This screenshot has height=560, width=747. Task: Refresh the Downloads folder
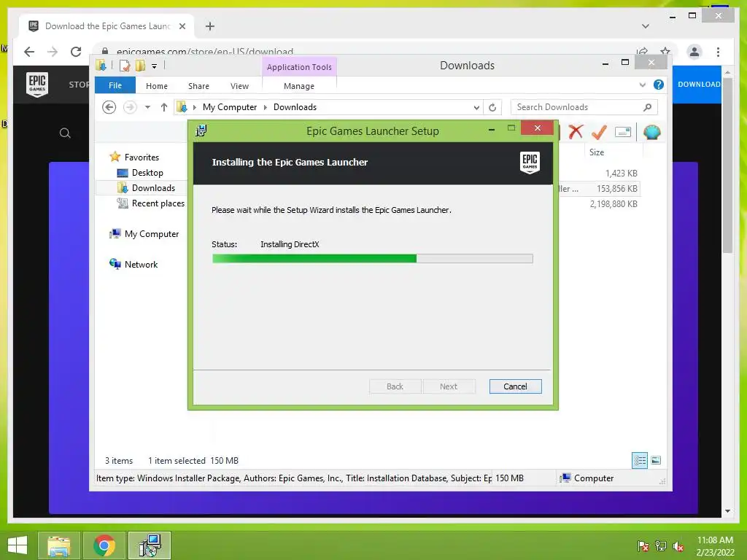(492, 108)
